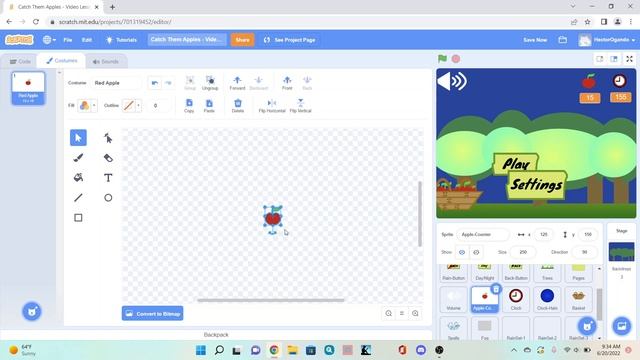This screenshot has width=640, height=360.
Task: Select the Basket sprite
Action: tap(578, 299)
